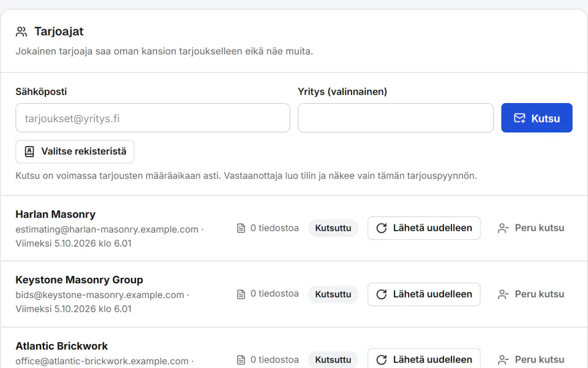
Task: Click the Tarjoajat section heading
Action: (59, 31)
